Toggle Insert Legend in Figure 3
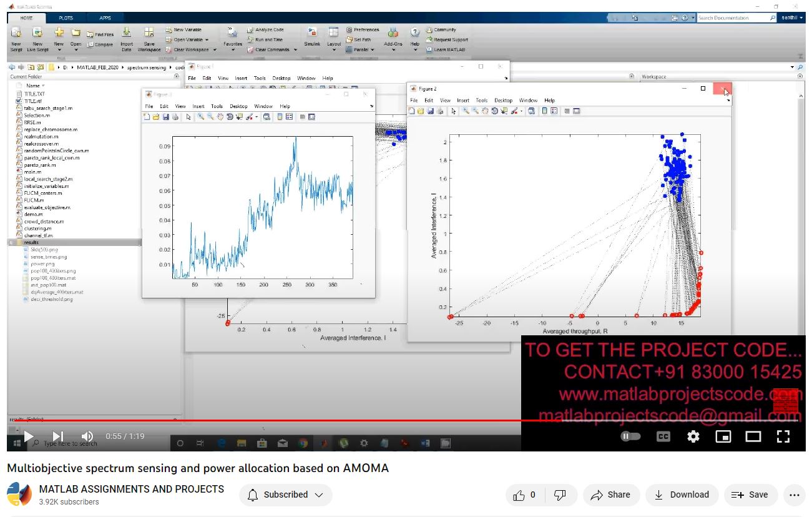Screen dimensions: 812x517 tap(290, 117)
